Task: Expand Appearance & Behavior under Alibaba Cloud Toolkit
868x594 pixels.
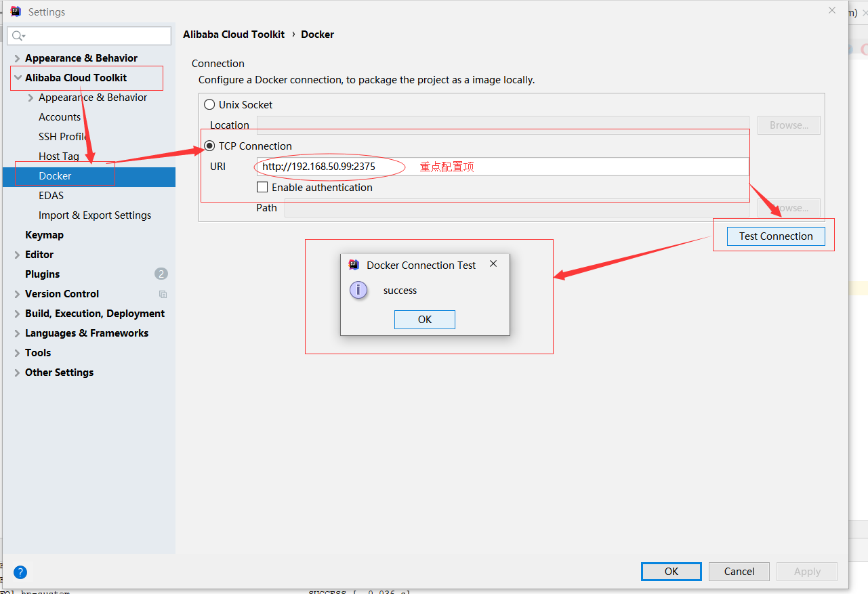Action: pyautogui.click(x=31, y=98)
